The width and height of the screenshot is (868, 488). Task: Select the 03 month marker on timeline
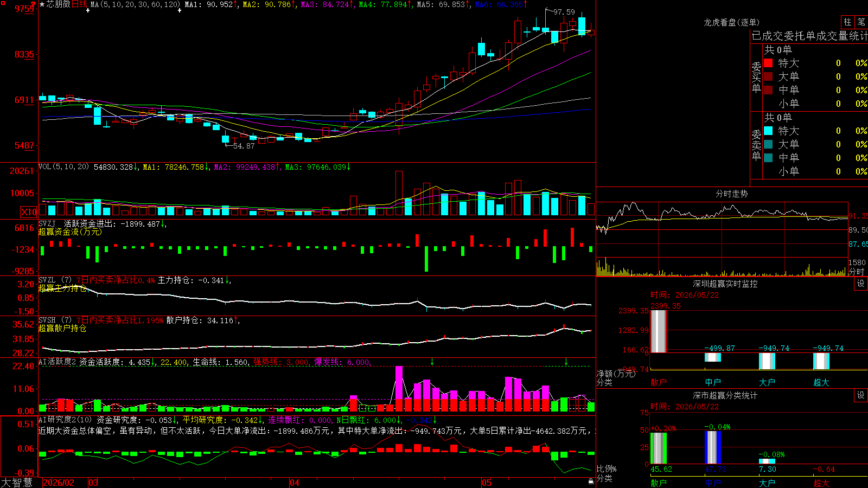[x=93, y=483]
